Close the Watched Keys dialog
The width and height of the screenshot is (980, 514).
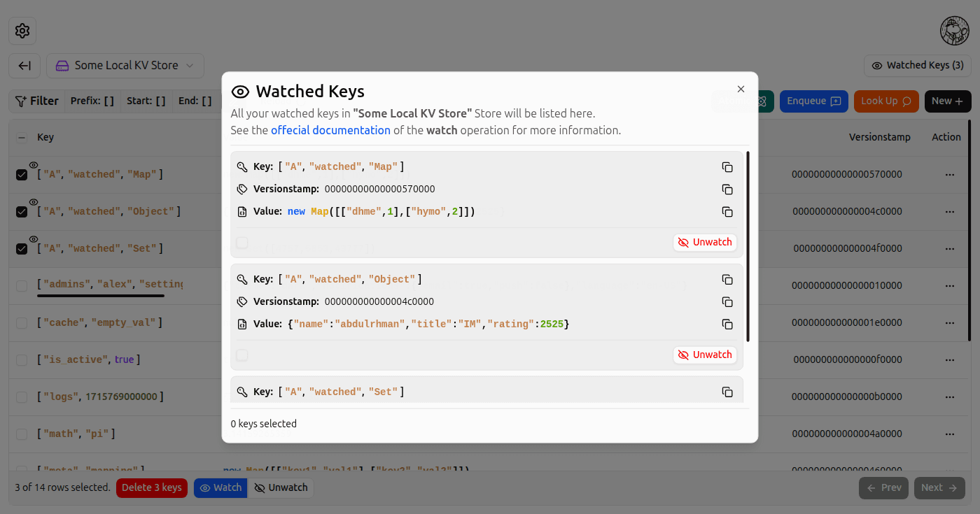pyautogui.click(x=741, y=89)
